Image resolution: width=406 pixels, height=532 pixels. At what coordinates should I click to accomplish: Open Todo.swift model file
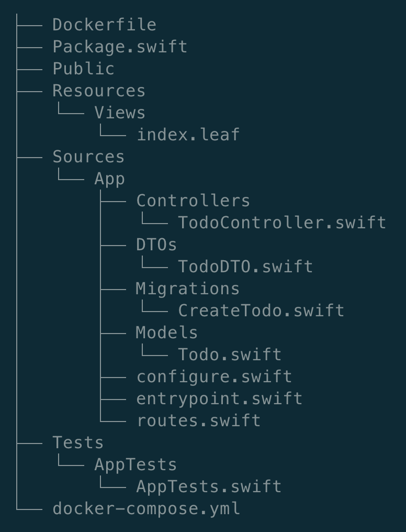[230, 354]
